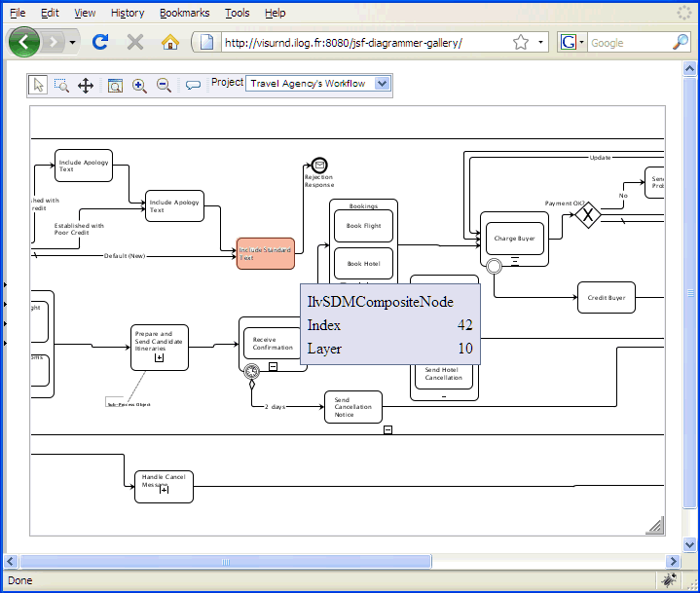Collapse the Receive Confirmation subprocess
The image size is (700, 593).
[x=273, y=366]
